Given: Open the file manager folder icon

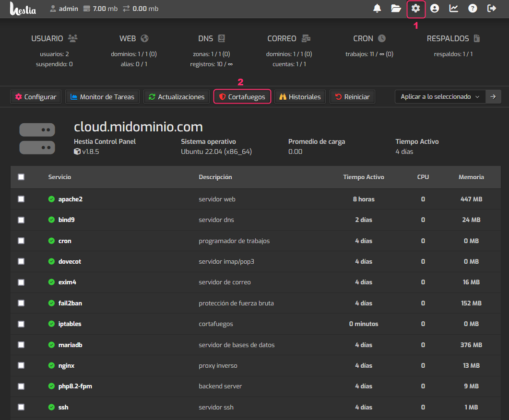Looking at the screenshot, I should pos(396,8).
